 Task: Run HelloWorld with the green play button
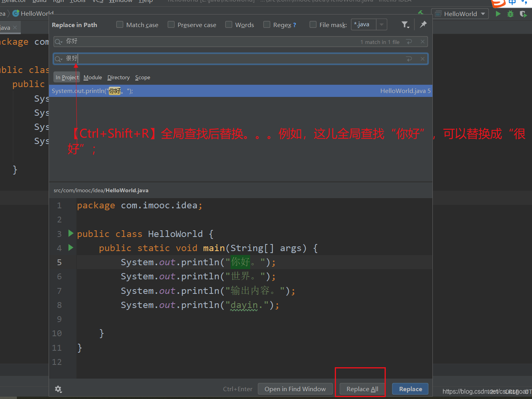pos(498,14)
